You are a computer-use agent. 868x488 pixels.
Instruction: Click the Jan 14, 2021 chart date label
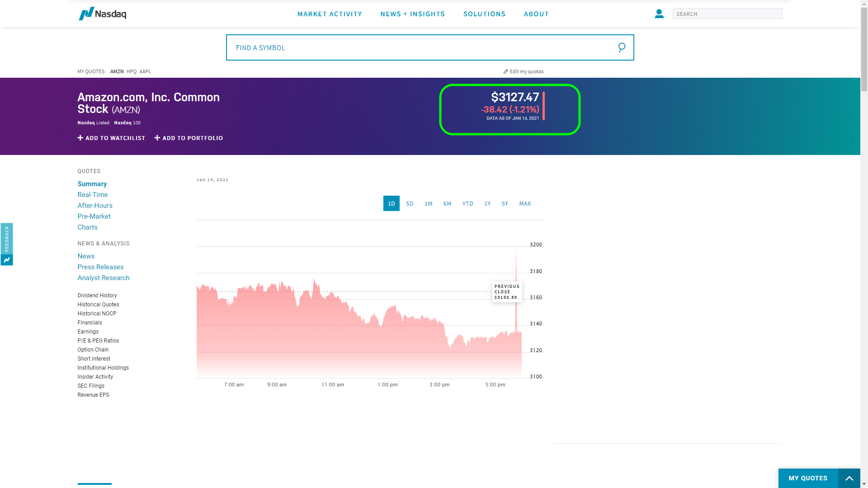(x=212, y=180)
